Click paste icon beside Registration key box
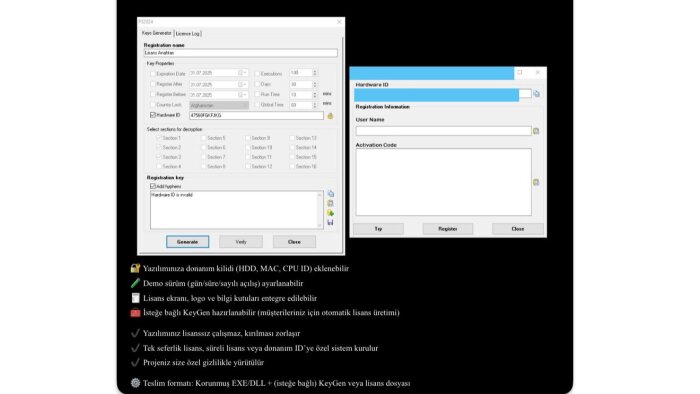700x394 pixels. (330, 203)
